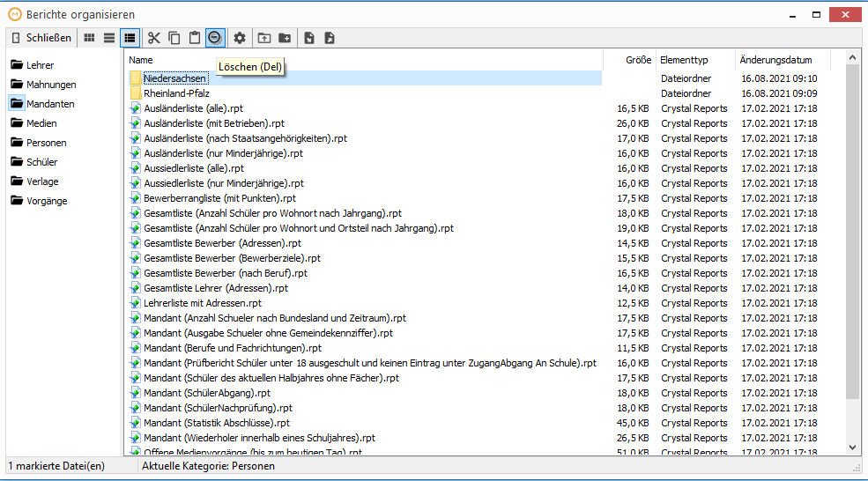Select the details view icon
868x481 pixels.
click(x=130, y=38)
